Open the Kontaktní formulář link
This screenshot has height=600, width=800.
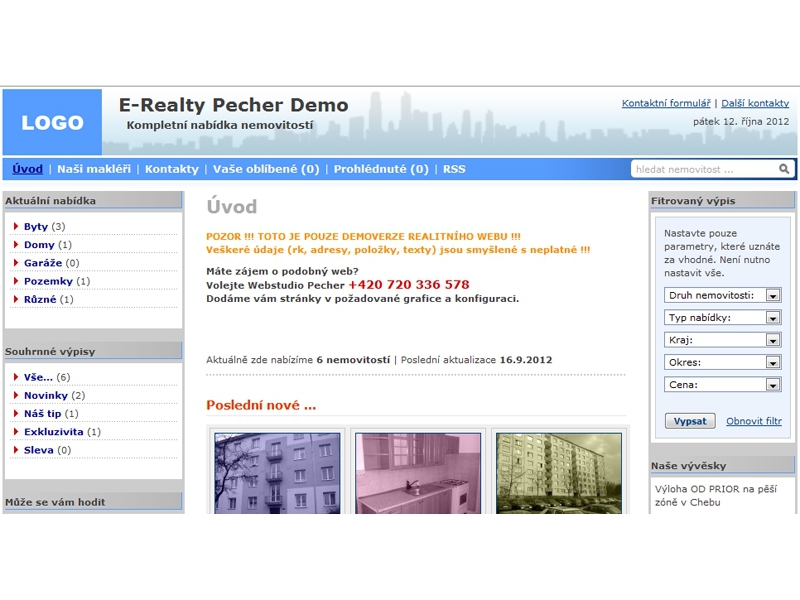[666, 103]
